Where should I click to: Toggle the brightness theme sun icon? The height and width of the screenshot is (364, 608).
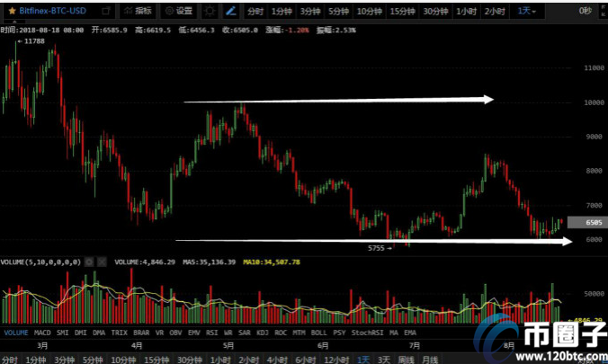click(210, 11)
